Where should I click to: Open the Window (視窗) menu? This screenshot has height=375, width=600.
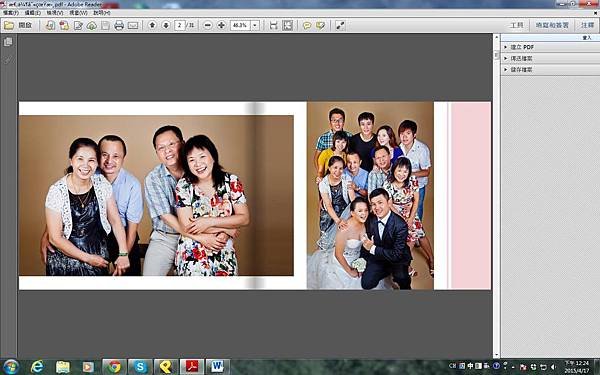click(78, 13)
